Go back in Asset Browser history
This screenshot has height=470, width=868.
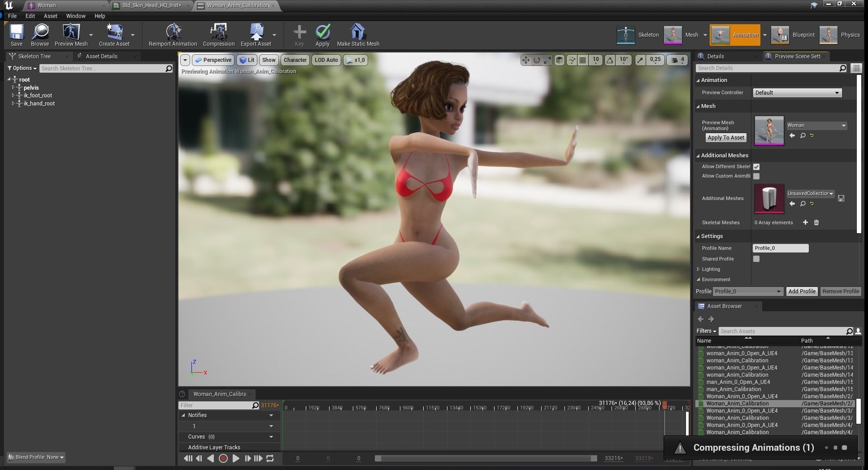701,319
